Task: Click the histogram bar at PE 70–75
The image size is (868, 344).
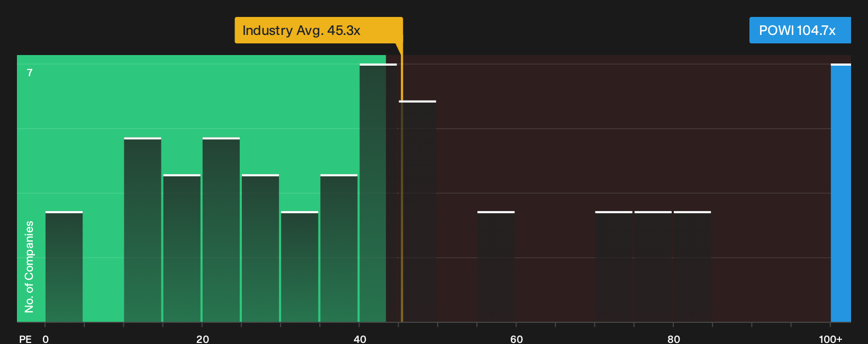Action: 614,267
